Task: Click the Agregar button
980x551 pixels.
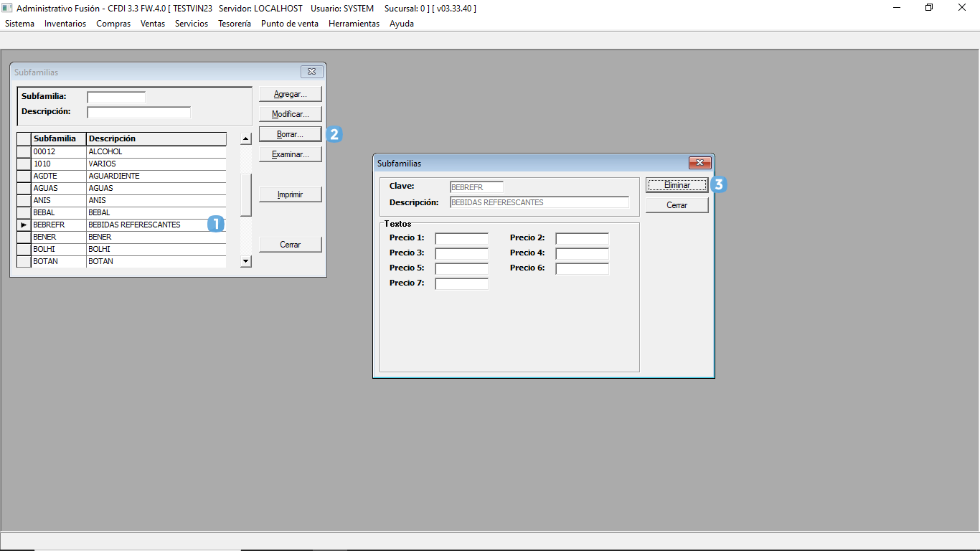Action: (291, 94)
